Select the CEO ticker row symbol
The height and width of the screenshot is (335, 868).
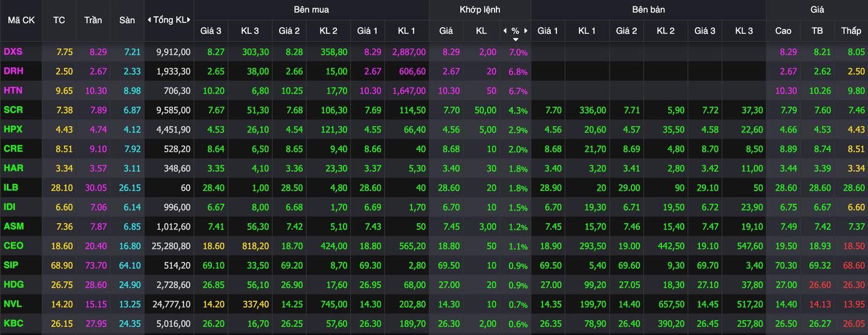[13, 246]
